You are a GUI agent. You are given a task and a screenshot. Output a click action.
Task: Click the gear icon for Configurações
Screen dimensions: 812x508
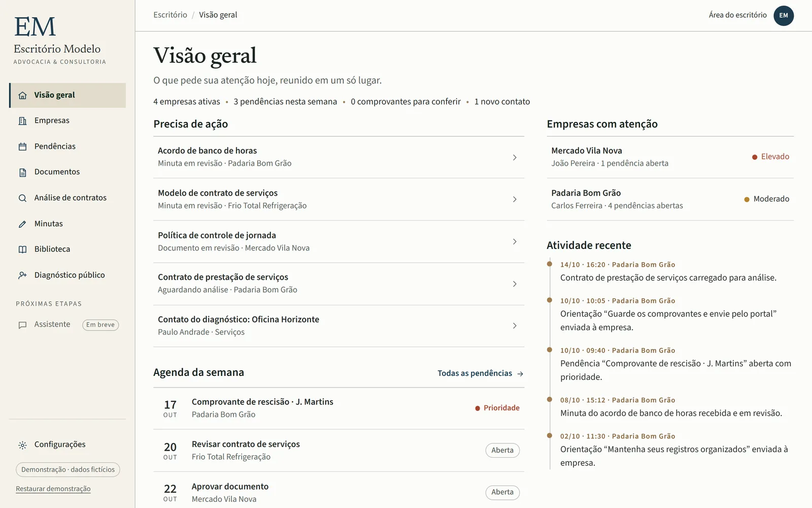[22, 445]
